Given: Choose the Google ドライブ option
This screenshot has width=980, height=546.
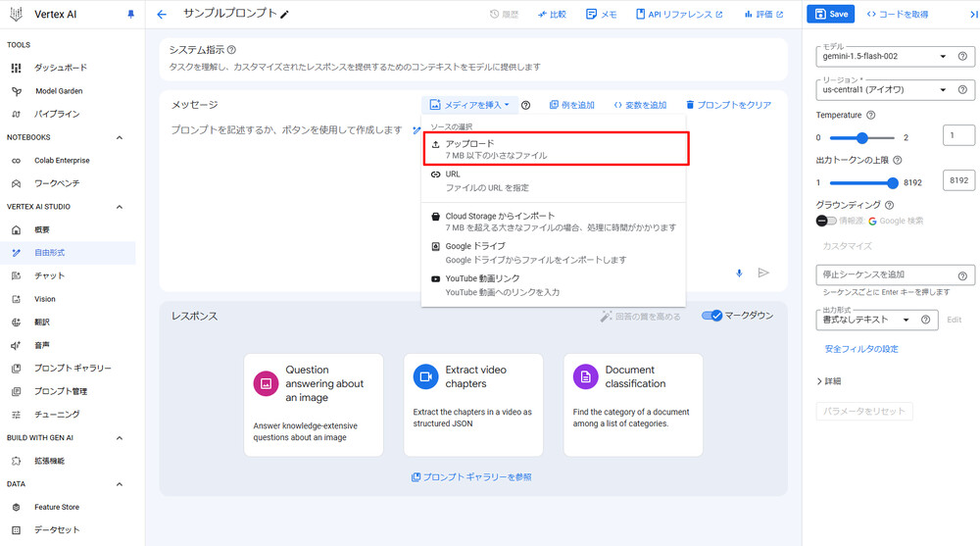Looking at the screenshot, I should click(x=554, y=253).
